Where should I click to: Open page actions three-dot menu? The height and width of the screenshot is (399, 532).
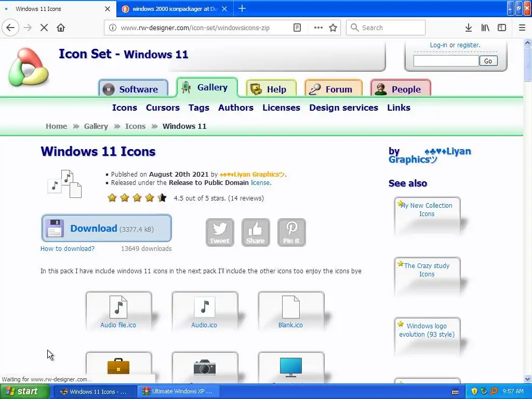point(318,28)
